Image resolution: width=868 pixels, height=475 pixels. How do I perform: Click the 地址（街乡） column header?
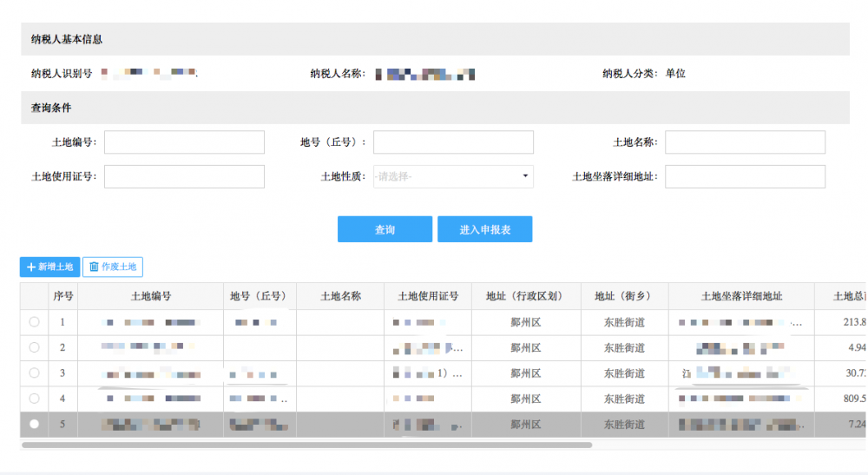coord(624,296)
